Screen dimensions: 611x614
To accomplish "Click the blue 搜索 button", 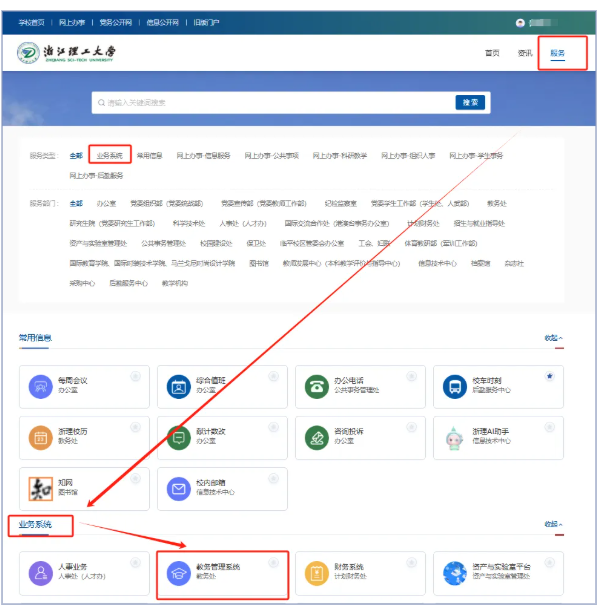I will pos(469,102).
